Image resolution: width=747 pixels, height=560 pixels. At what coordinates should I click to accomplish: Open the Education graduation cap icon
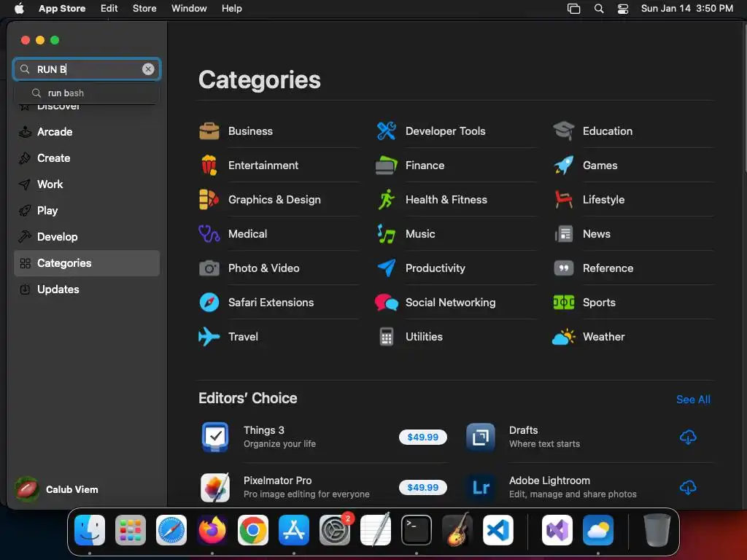(x=564, y=131)
